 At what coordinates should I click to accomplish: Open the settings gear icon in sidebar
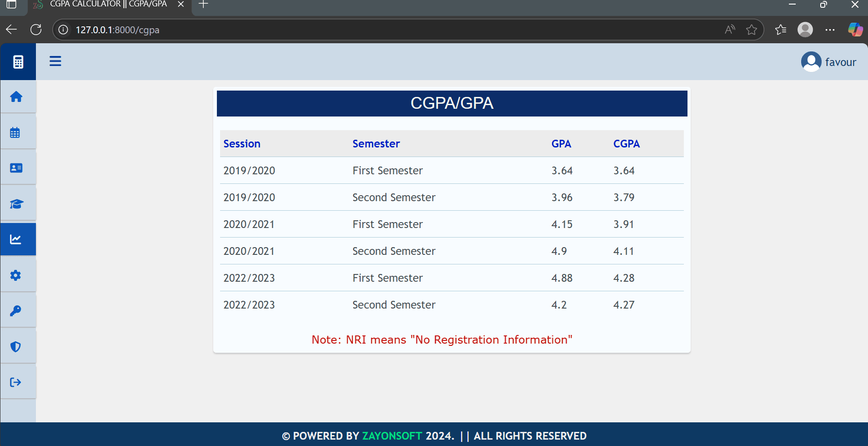[15, 275]
